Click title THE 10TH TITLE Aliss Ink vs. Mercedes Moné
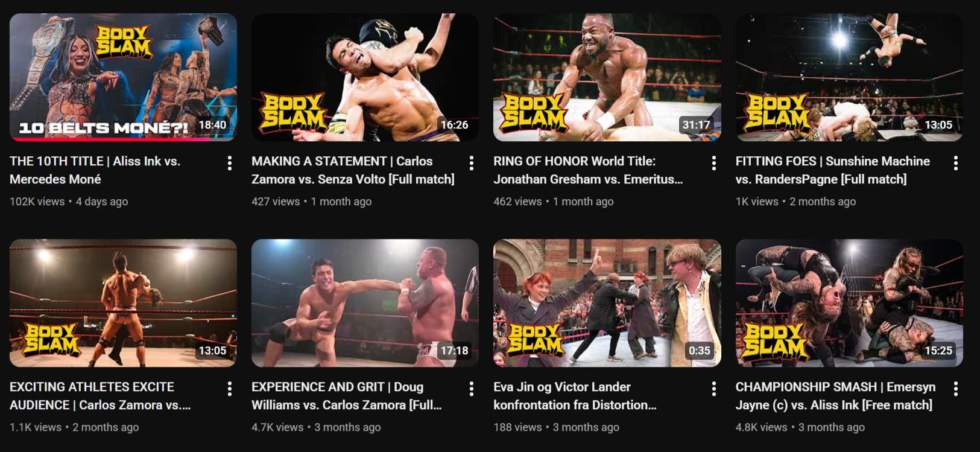The height and width of the screenshot is (452, 980). (95, 170)
